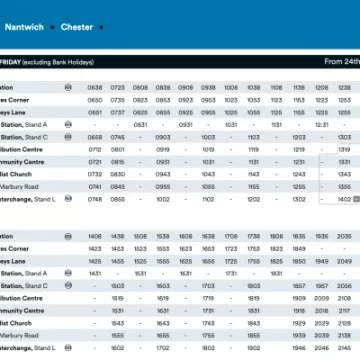This screenshot has height=360, width=360.
Task: Click the 0831 Stand A time
Action: coord(140,125)
